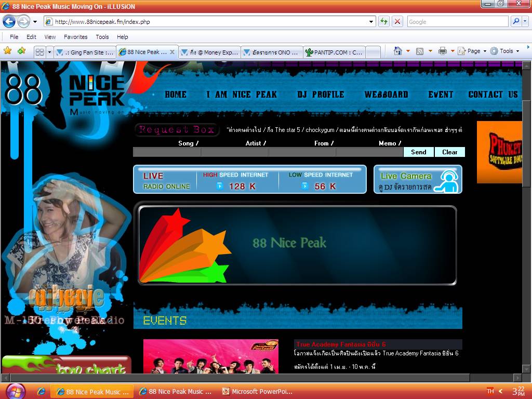
Task: Go to HOME in site navigation
Action: click(x=176, y=95)
